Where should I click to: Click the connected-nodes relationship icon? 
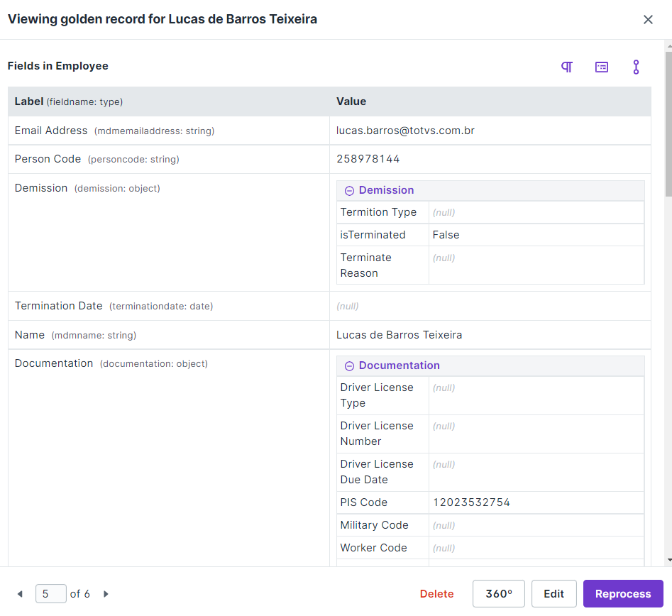point(636,67)
